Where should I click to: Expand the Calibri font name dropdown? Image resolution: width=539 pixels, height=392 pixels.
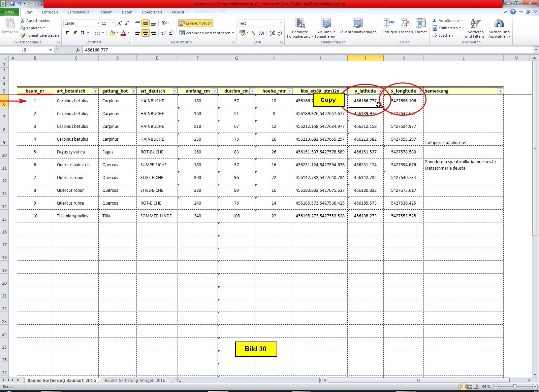98,23
